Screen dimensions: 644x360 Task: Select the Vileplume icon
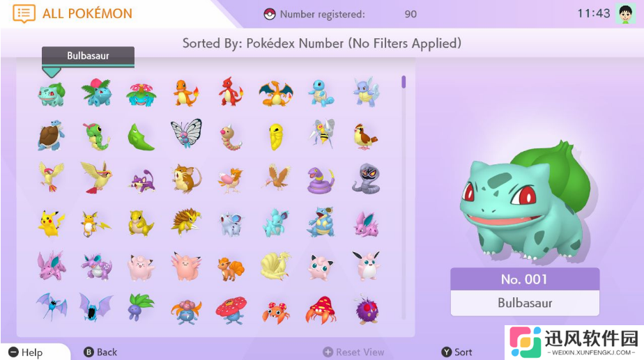tap(231, 311)
